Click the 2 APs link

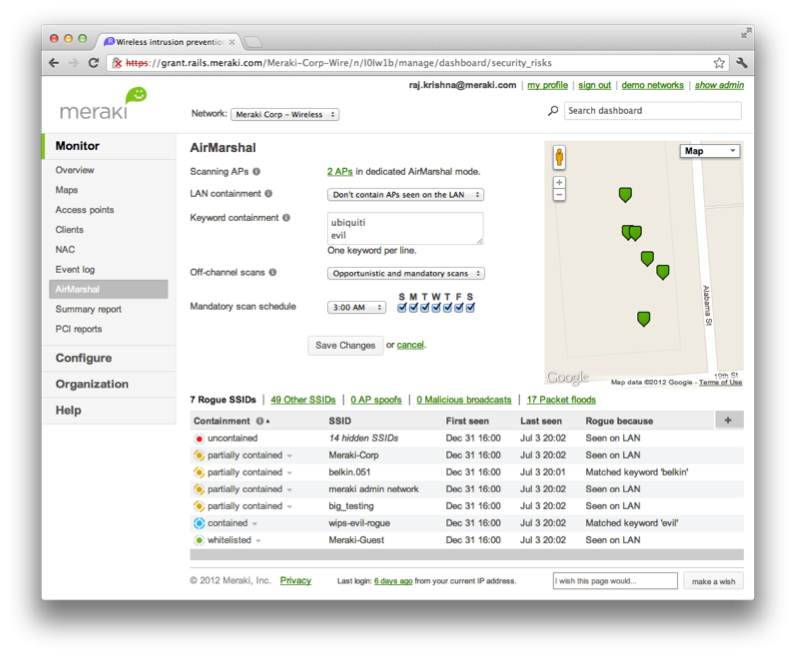tap(340, 172)
